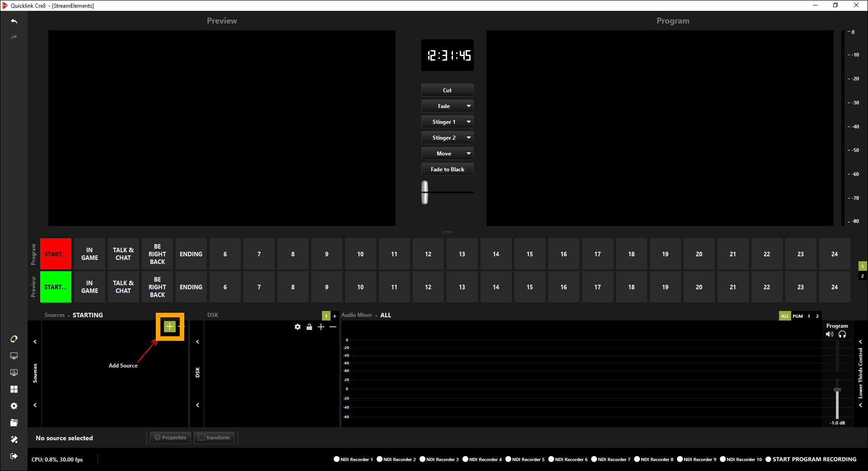Click the exit icon in left sidebar
Screen dimensions: 868x471
tap(14, 456)
